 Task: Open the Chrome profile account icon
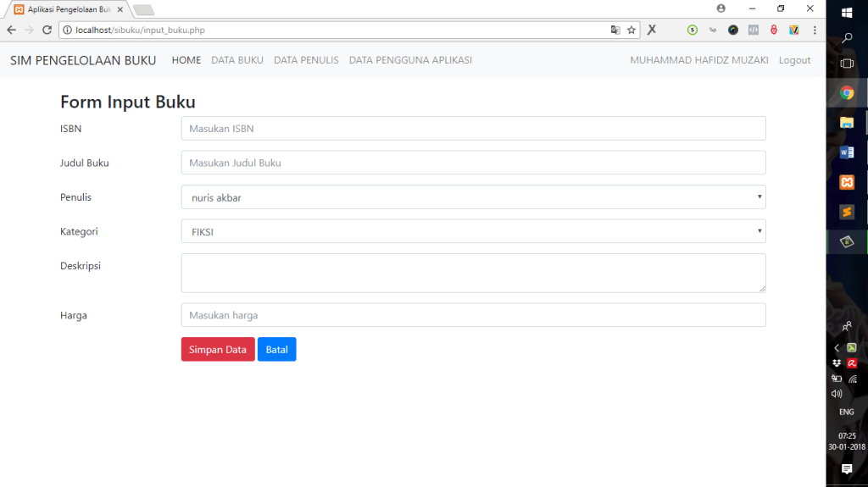pos(721,8)
